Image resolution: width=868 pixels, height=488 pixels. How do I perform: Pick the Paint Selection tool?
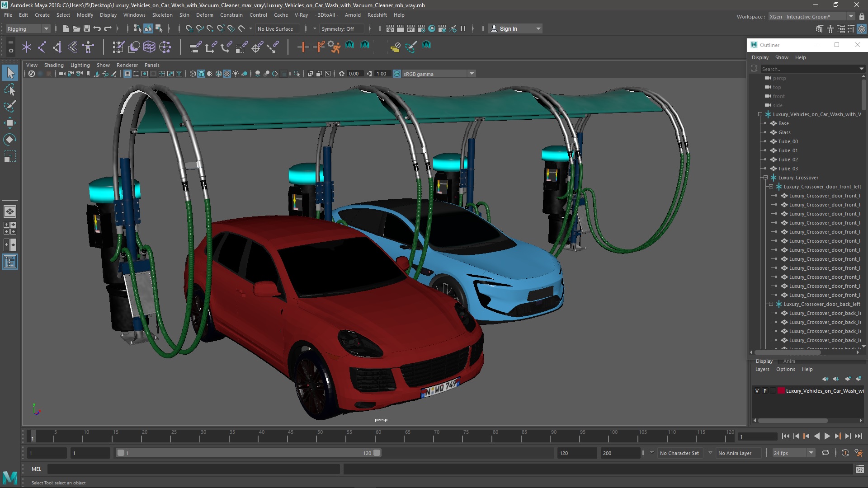click(10, 107)
